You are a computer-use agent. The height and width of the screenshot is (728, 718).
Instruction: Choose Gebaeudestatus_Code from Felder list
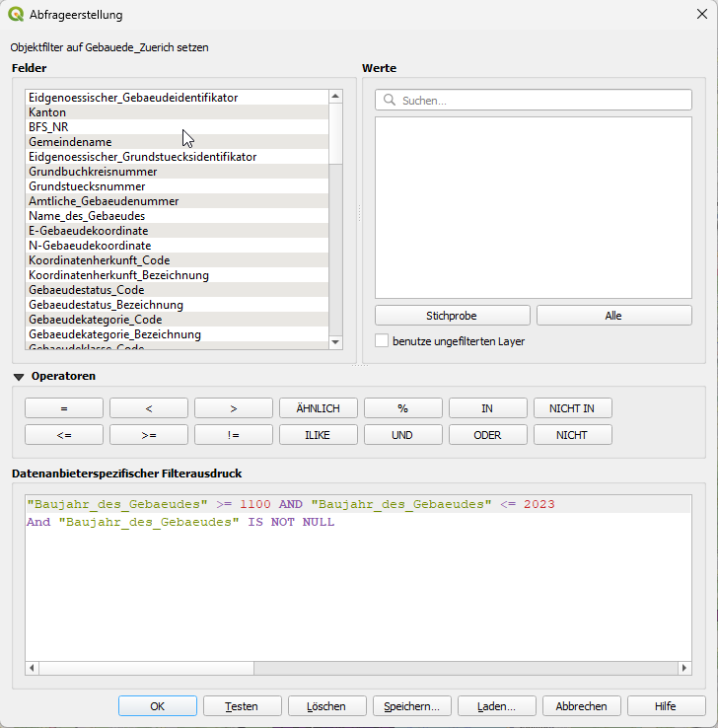[86, 290]
